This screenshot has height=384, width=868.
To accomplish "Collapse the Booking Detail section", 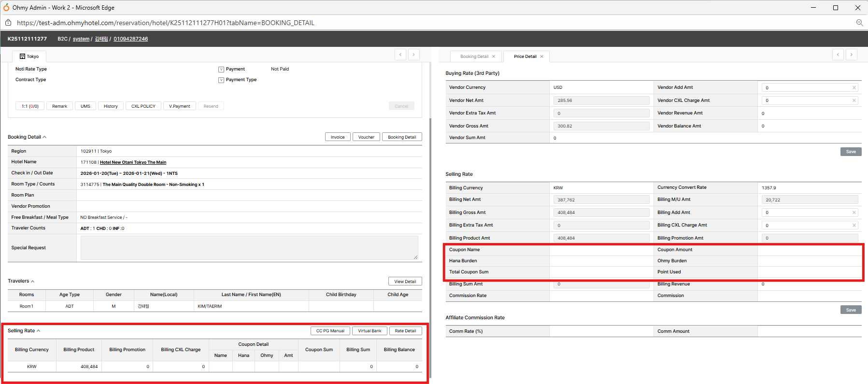I will pos(44,137).
